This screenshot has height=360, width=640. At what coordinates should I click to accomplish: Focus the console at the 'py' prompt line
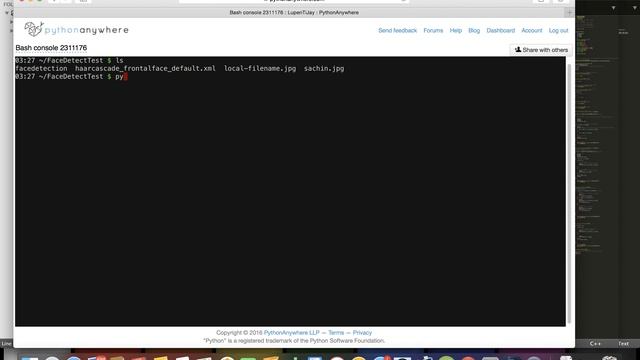pos(71,76)
